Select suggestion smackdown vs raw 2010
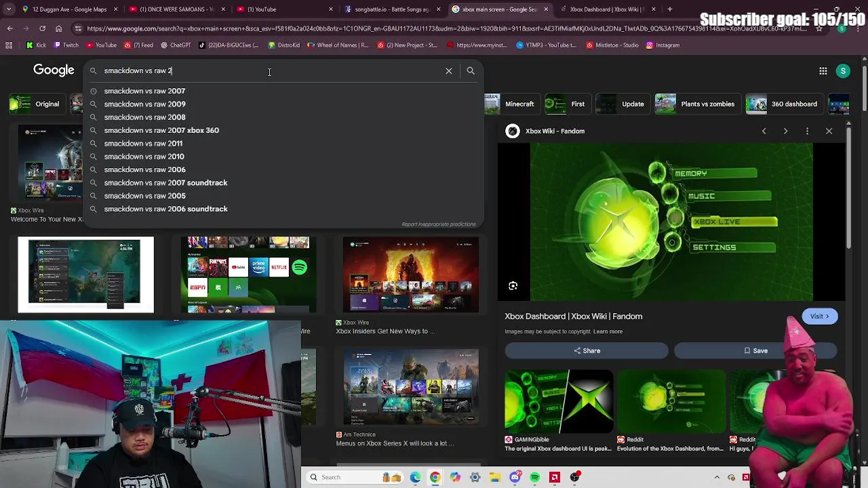868x488 pixels. tap(283, 157)
